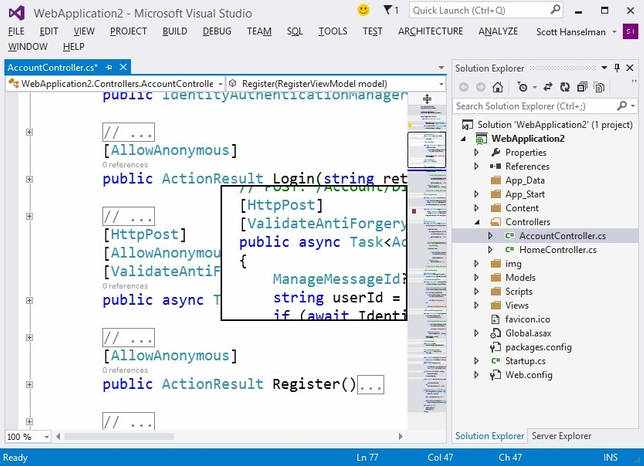Image resolution: width=644 pixels, height=466 pixels.
Task: Expand the collapsed block beside Login method
Action: (29, 179)
